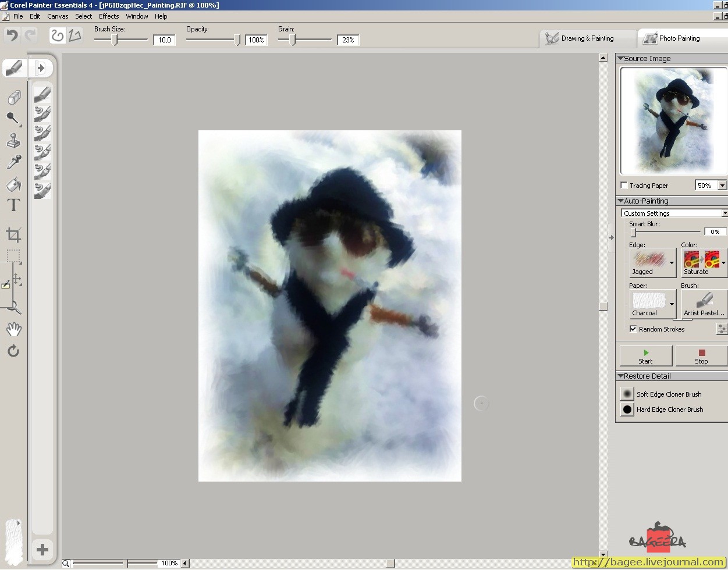Viewport: 728px width, 570px height.
Task: Click the Opacity 100% value field
Action: 256,40
